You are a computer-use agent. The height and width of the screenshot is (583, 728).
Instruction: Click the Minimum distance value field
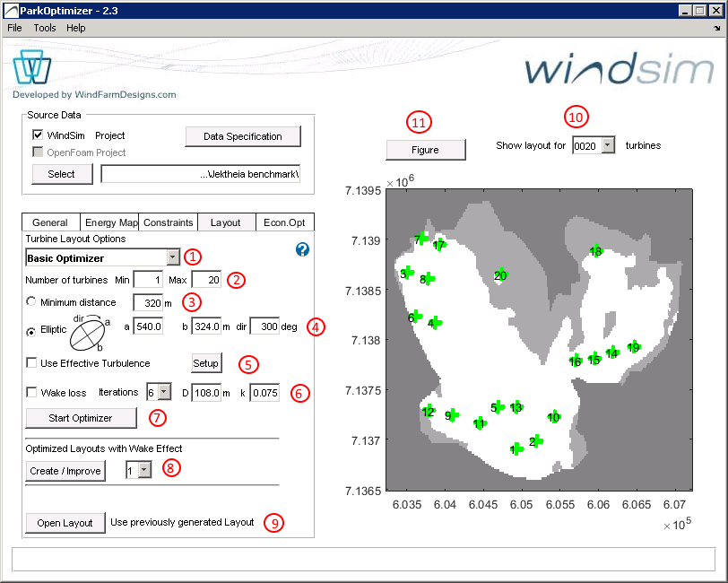click(x=148, y=303)
